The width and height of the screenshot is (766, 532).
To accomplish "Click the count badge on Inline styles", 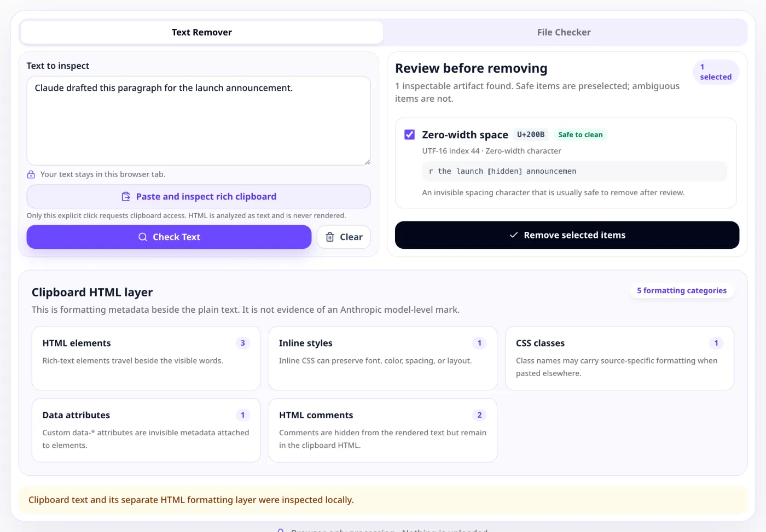I will coord(479,343).
